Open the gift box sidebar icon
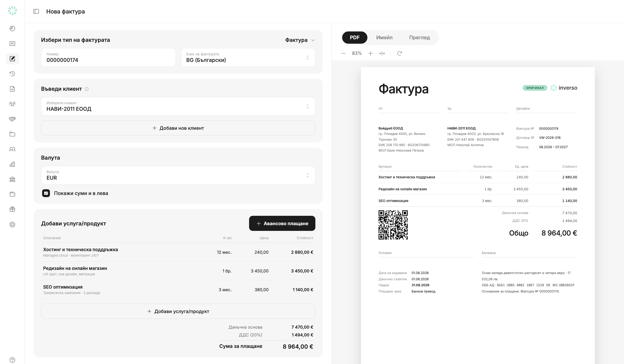 [x=12, y=209]
